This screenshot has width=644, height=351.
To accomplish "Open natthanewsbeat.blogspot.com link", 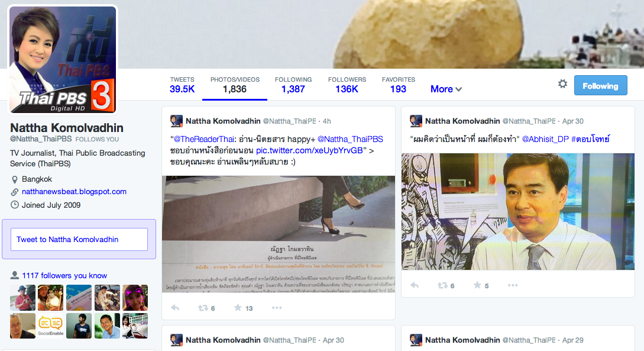I will coord(74,192).
